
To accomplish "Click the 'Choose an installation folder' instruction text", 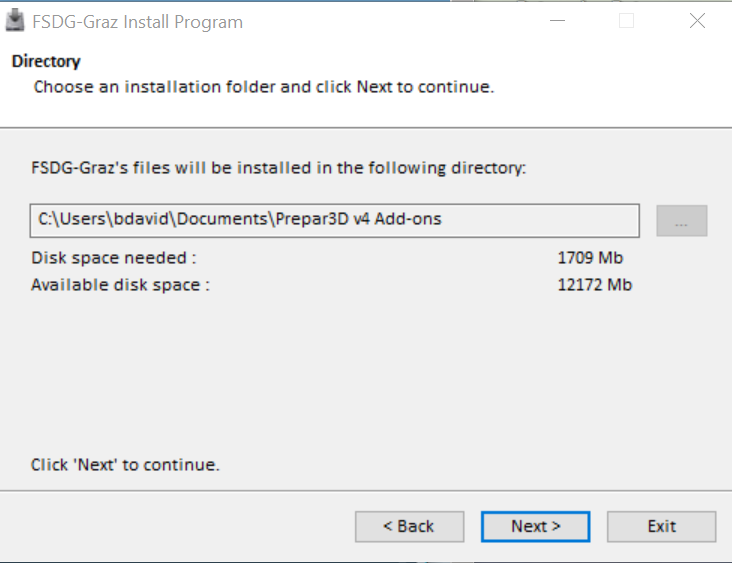I will click(264, 87).
